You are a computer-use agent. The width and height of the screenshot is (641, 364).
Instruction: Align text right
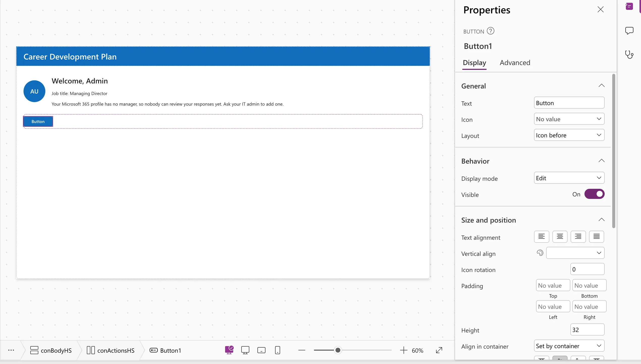pos(578,236)
